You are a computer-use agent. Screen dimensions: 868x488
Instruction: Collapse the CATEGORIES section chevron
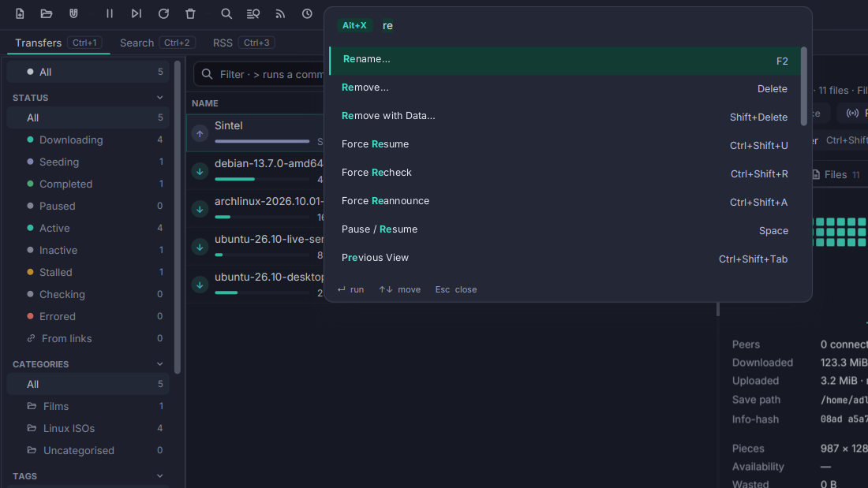160,364
